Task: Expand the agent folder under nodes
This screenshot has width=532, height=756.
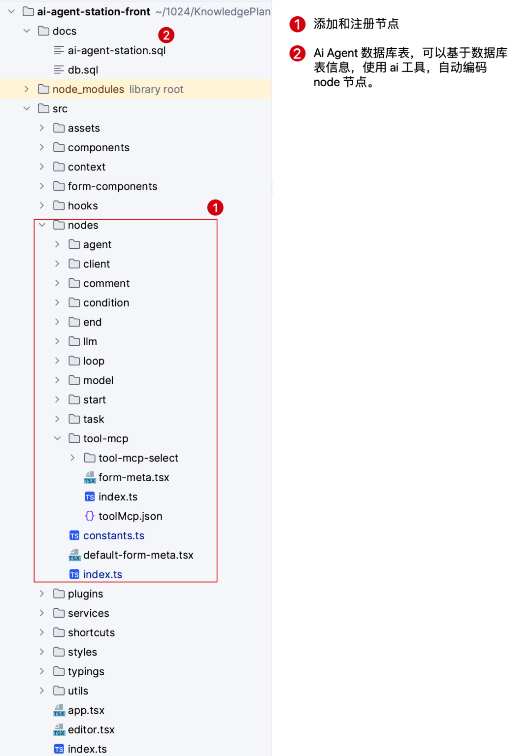Action: click(57, 244)
